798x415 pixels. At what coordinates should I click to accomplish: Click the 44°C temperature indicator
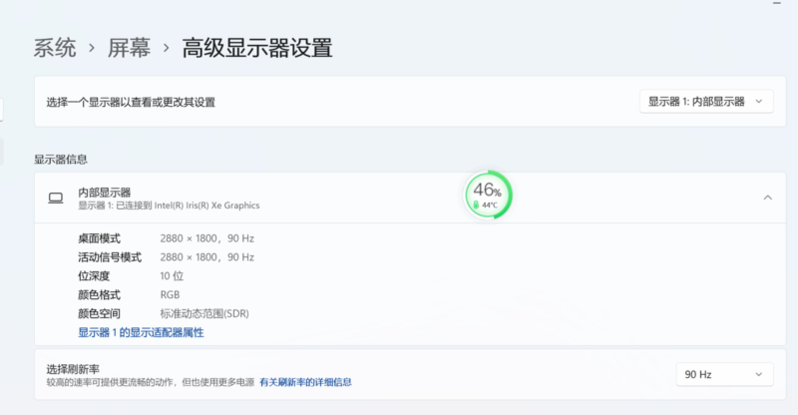(x=488, y=205)
